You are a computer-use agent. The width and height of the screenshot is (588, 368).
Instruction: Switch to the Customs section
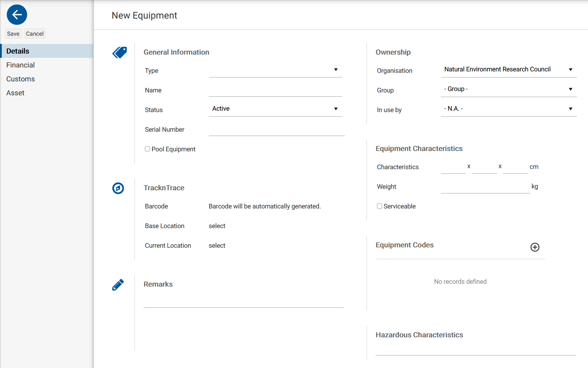tap(20, 79)
